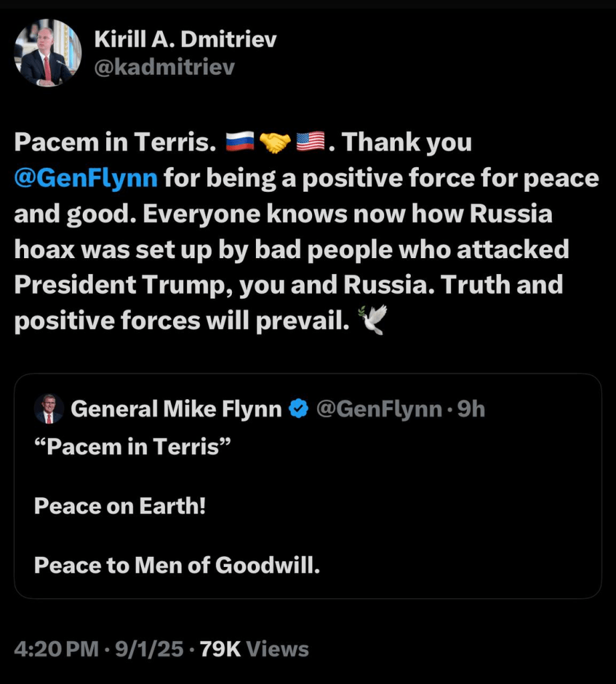Image resolution: width=616 pixels, height=684 pixels.
Task: Open General Mike Flynn's small avatar
Action: click(49, 409)
